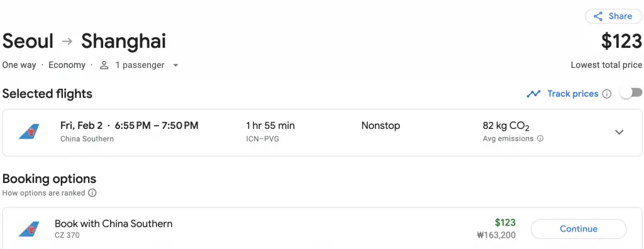Open the 1 passenger dropdown arrow

click(175, 65)
